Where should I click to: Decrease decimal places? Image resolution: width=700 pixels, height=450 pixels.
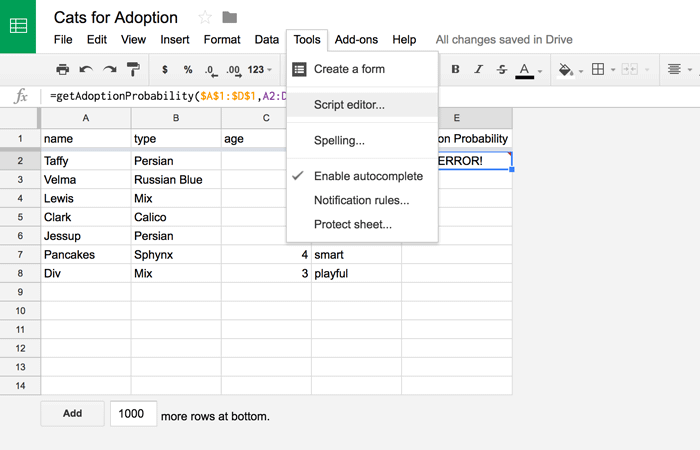pos(211,70)
